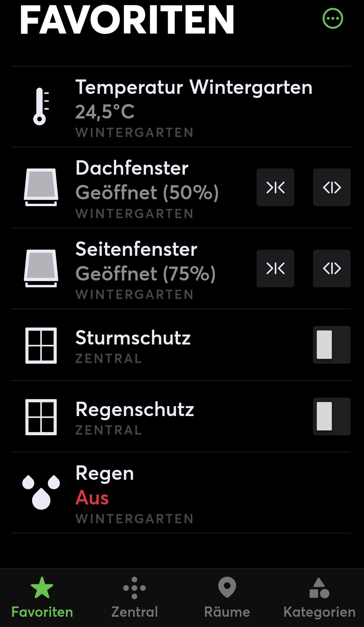This screenshot has height=627, width=364.
Task: Close the Seitenfenster using the close arrows button
Action: click(x=275, y=268)
